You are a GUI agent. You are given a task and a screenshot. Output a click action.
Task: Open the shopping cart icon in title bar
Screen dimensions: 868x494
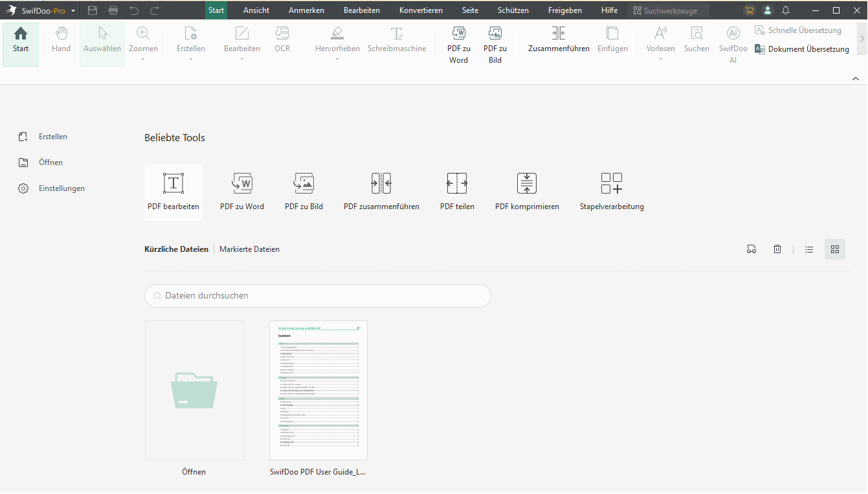tap(750, 10)
